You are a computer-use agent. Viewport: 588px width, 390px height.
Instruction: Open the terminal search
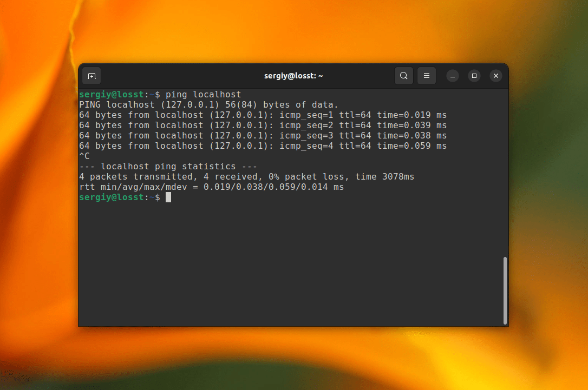[x=404, y=76]
